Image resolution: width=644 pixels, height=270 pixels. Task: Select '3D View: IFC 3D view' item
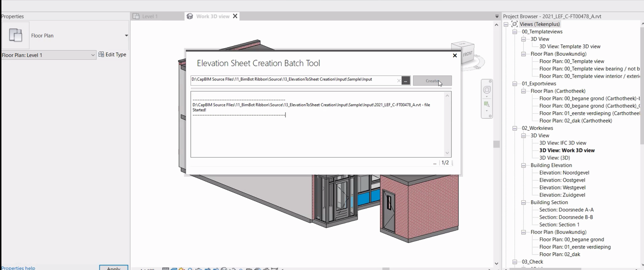pos(563,143)
